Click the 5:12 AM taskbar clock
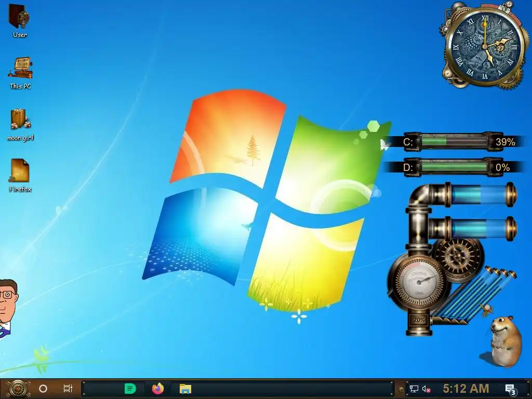Image resolution: width=532 pixels, height=399 pixels. pos(466,389)
